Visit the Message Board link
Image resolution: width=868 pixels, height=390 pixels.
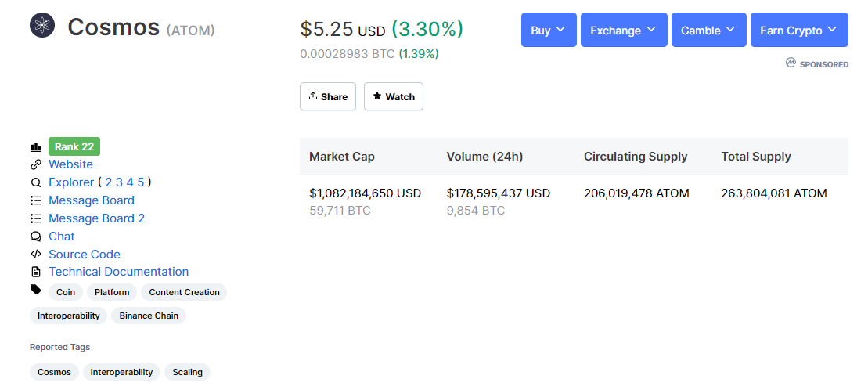(92, 200)
